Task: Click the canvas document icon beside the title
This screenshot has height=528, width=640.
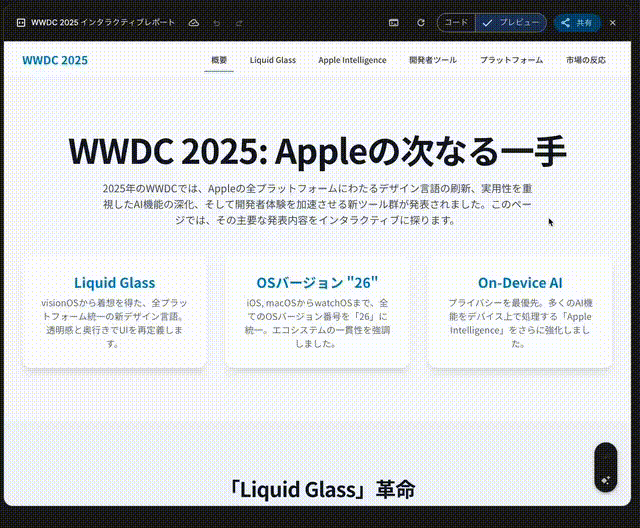Action: click(21, 23)
